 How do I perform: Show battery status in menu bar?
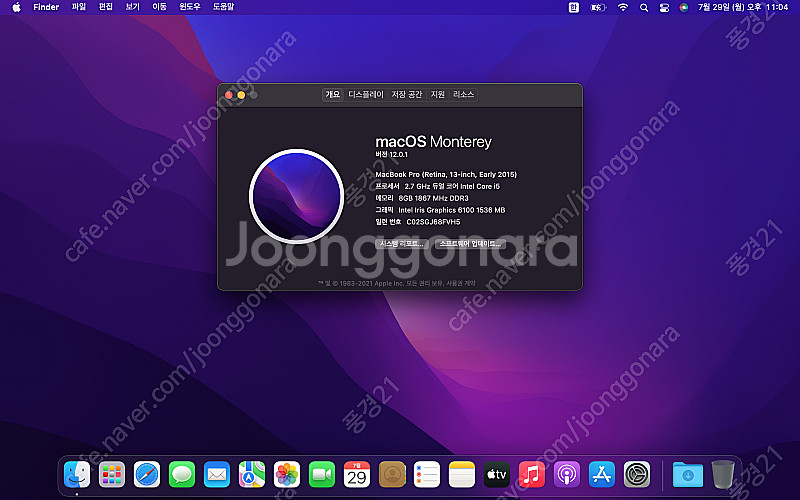coord(598,7)
